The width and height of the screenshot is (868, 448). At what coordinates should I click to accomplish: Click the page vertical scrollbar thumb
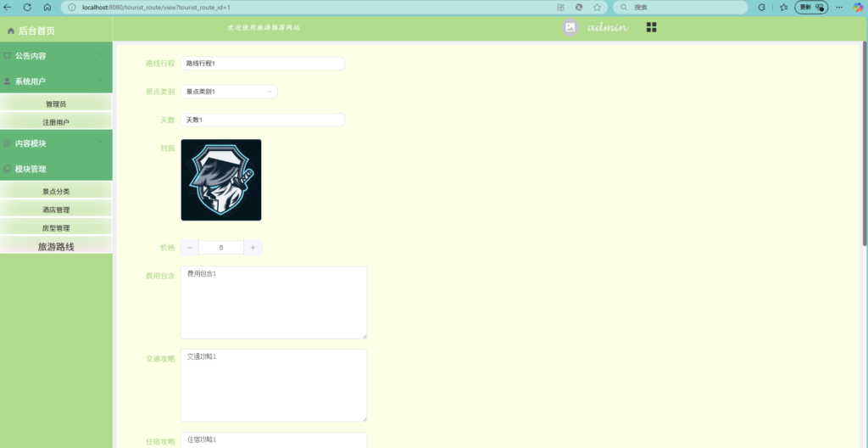pos(865,143)
